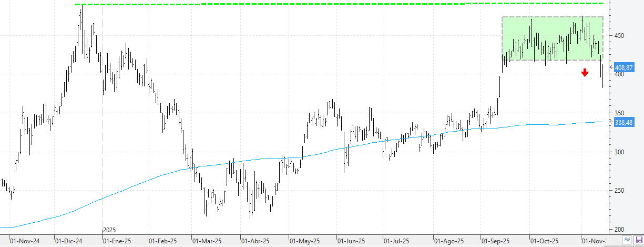Click the purple save chart icon
The image size is (644, 247).
(x=639, y=240)
